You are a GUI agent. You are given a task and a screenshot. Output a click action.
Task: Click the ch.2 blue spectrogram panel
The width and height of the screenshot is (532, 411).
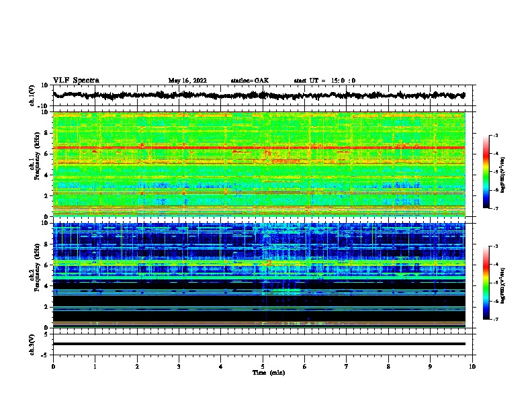pyautogui.click(x=259, y=275)
